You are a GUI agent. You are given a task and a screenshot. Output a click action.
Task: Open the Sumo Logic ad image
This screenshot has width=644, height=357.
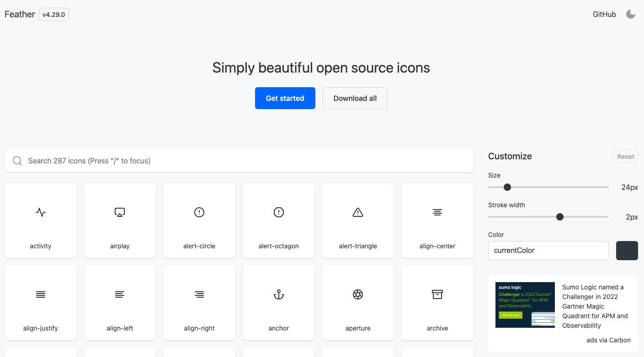525,305
